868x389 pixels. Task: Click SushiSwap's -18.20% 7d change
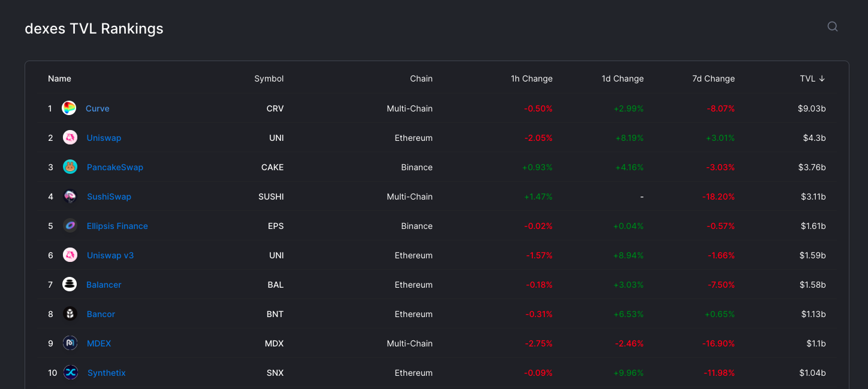719,197
